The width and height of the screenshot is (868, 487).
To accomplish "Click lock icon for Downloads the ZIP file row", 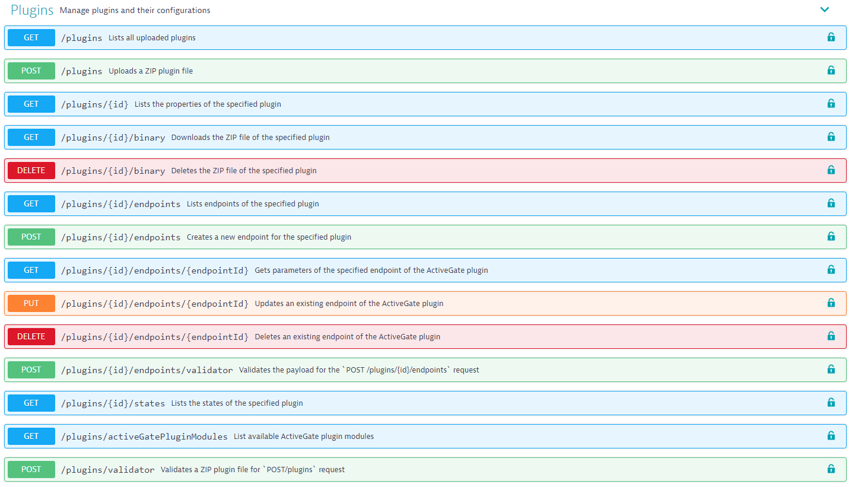I will (831, 137).
